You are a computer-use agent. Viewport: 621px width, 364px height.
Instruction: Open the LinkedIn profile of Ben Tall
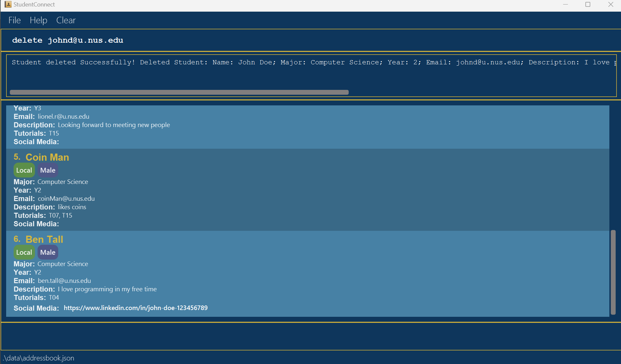tap(135, 308)
